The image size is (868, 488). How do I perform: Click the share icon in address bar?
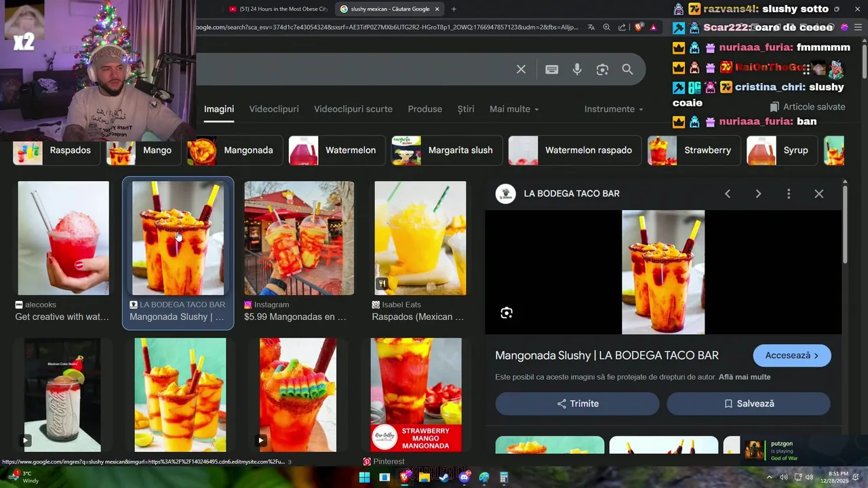click(622, 27)
